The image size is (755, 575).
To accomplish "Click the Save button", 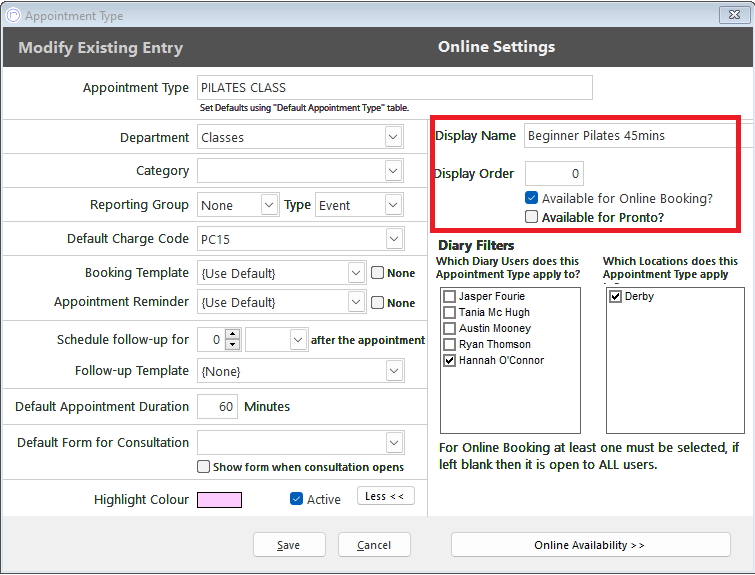I will pyautogui.click(x=289, y=545).
